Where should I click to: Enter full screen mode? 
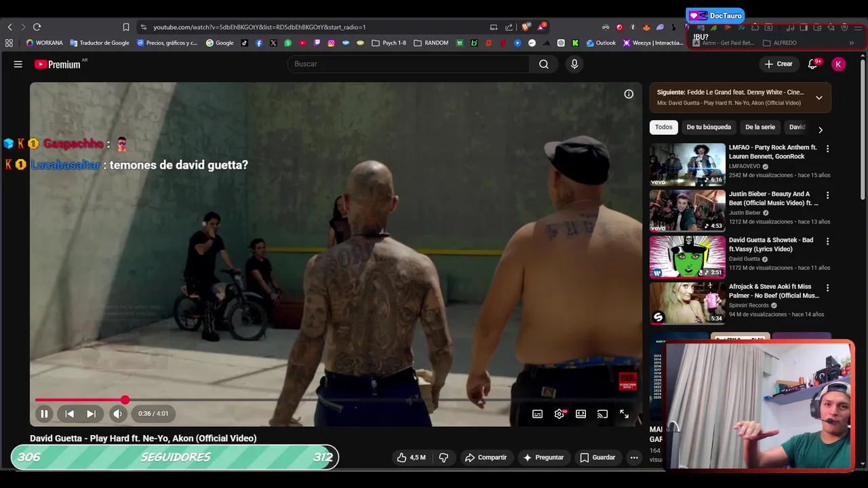point(625,414)
